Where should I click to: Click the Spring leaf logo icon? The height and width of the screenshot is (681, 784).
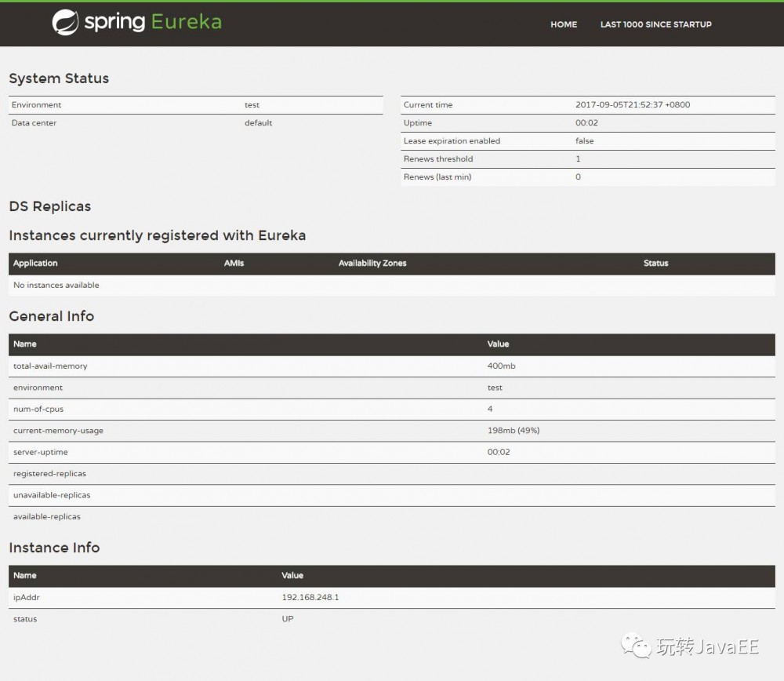click(66, 23)
